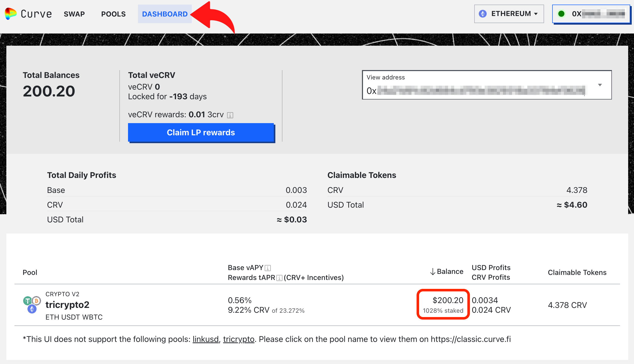Go to the Pools page
Screen dimensions: 634x364
(114, 14)
